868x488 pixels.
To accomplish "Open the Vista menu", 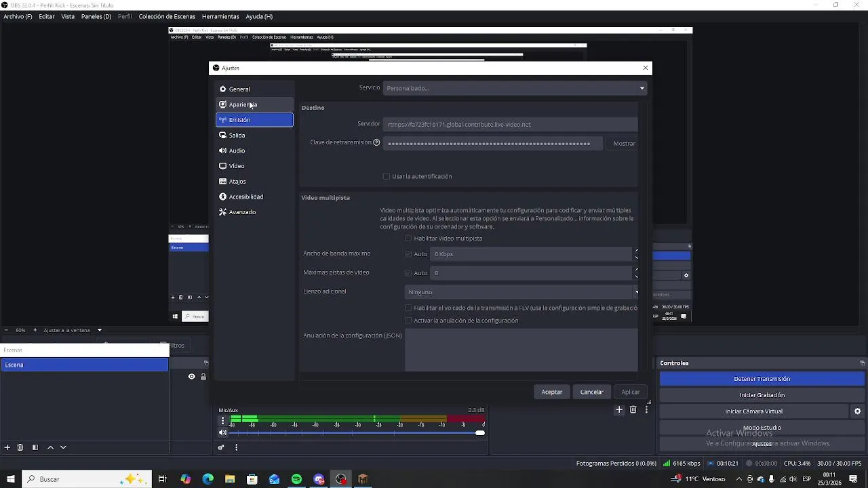I will click(68, 16).
